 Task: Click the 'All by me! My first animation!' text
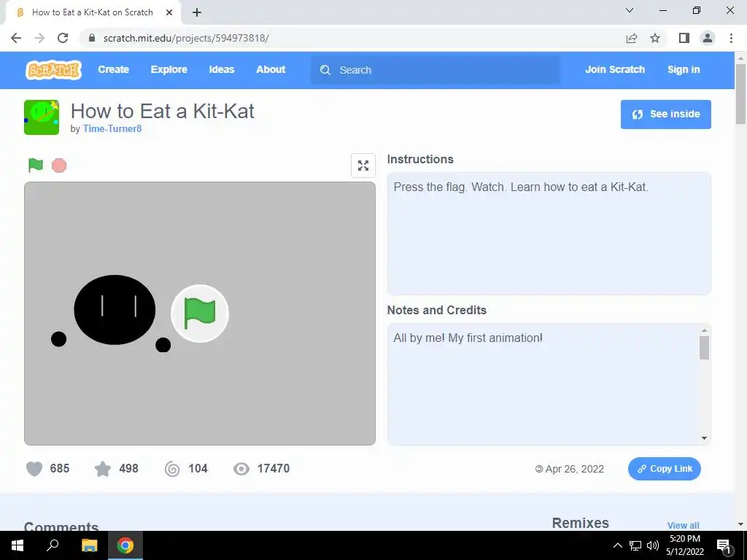pos(468,338)
